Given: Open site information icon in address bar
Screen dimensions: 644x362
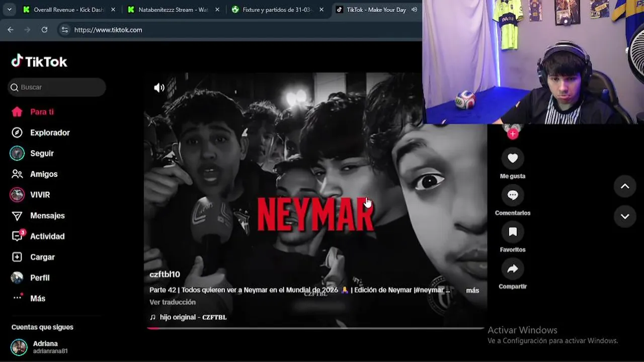Looking at the screenshot, I should point(64,30).
